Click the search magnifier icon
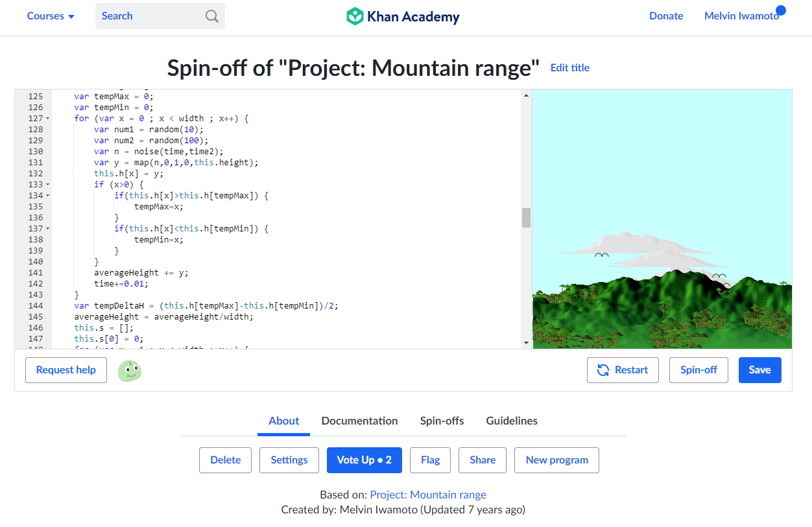Screen dimensions: 812x527 pos(212,16)
